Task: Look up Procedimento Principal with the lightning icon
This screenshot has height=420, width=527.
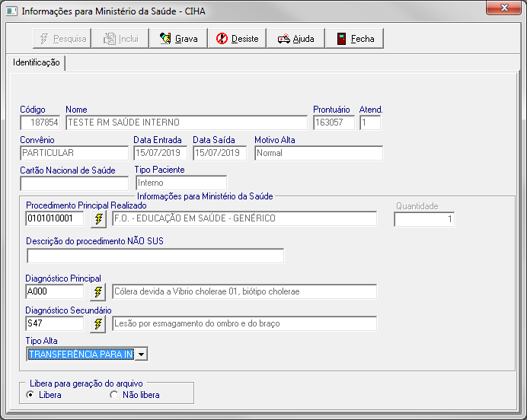Action: 98,219
